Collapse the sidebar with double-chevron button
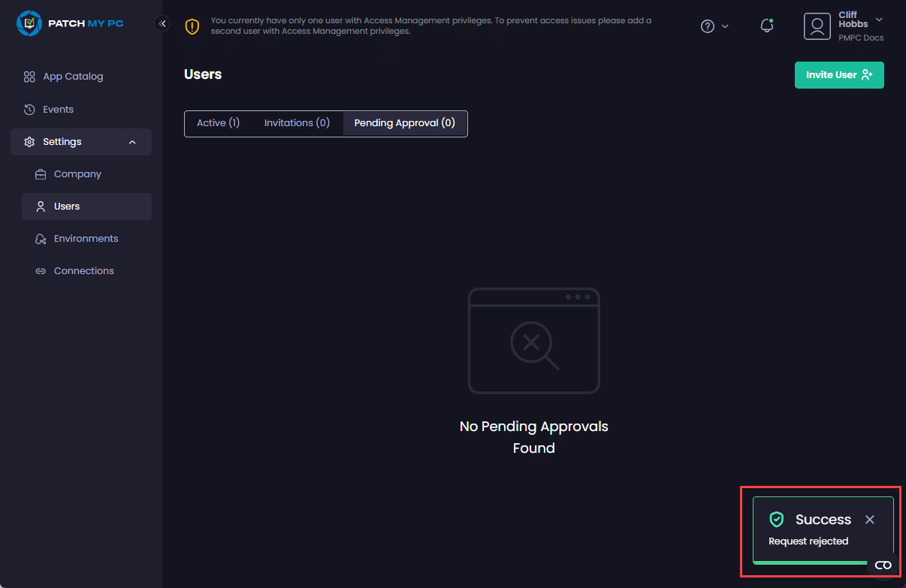Image resolution: width=906 pixels, height=588 pixels. [x=162, y=23]
